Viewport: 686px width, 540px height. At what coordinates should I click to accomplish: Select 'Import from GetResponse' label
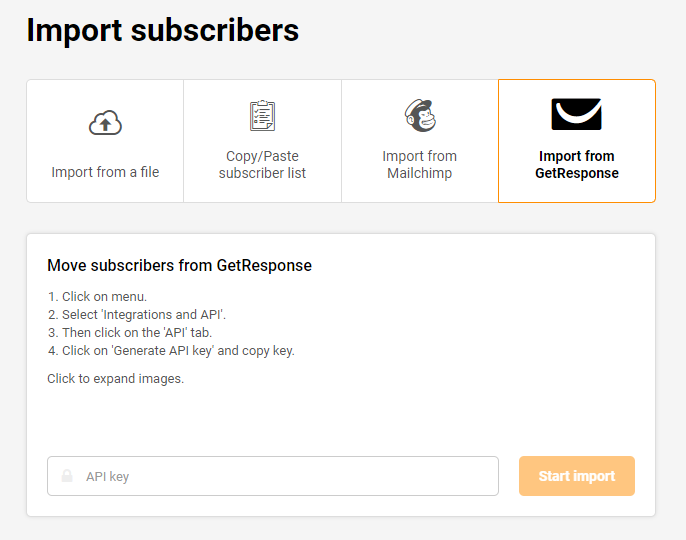point(577,165)
